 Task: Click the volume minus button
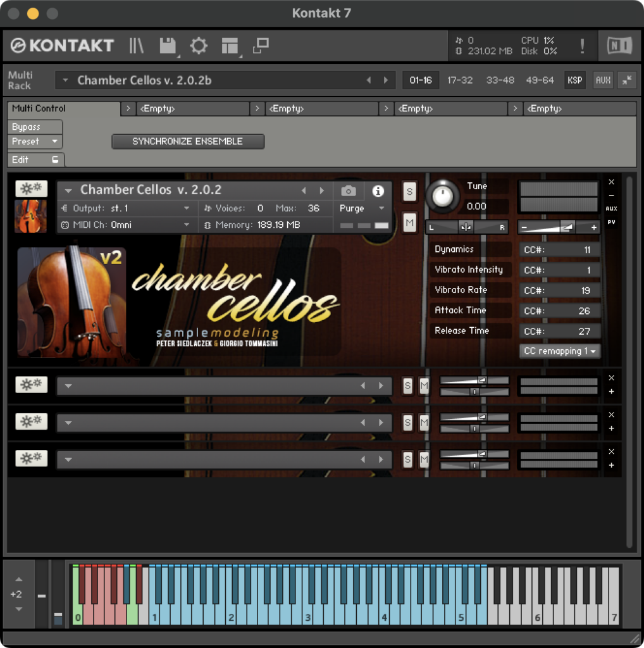pos(524,227)
